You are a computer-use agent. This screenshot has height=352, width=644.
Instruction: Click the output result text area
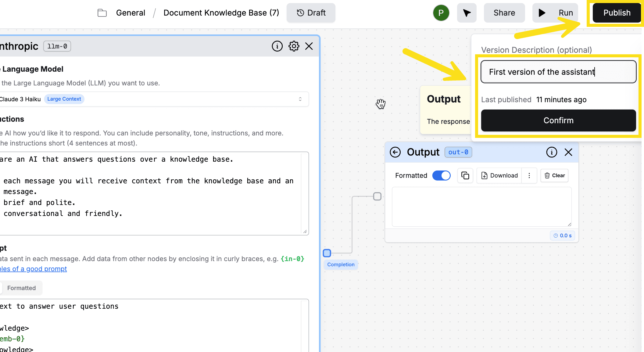click(482, 207)
